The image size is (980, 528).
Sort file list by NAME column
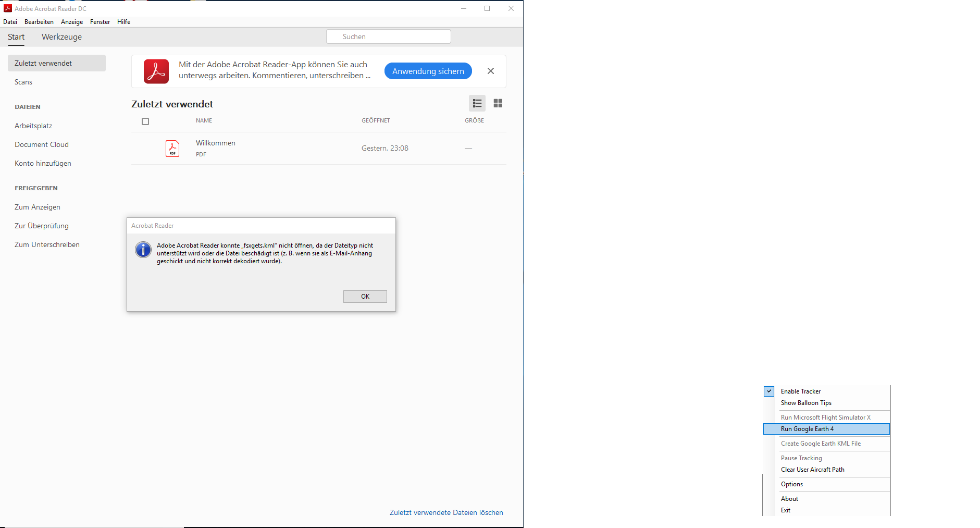coord(204,120)
